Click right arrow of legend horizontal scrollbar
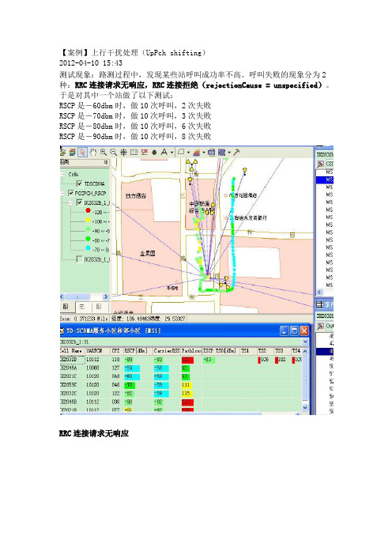The width and height of the screenshot is (392, 555). point(105,296)
